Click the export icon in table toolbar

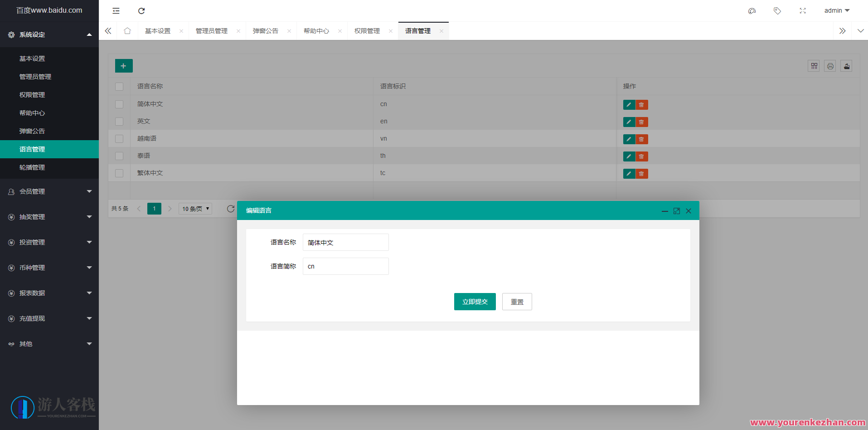846,66
